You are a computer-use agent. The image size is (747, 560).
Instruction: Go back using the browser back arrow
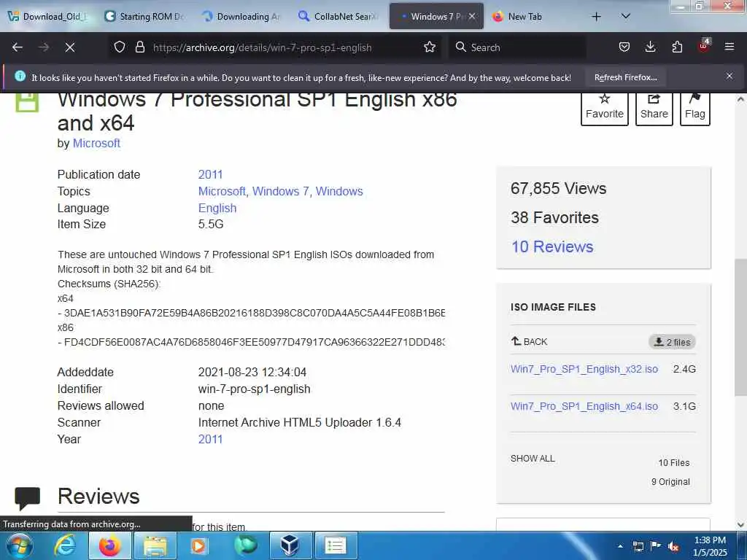18,47
